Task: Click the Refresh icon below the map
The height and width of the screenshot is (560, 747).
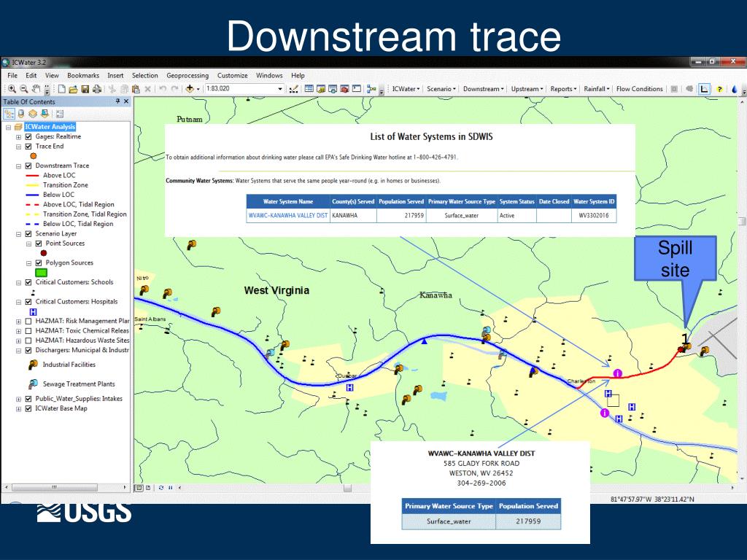Action: click(161, 488)
